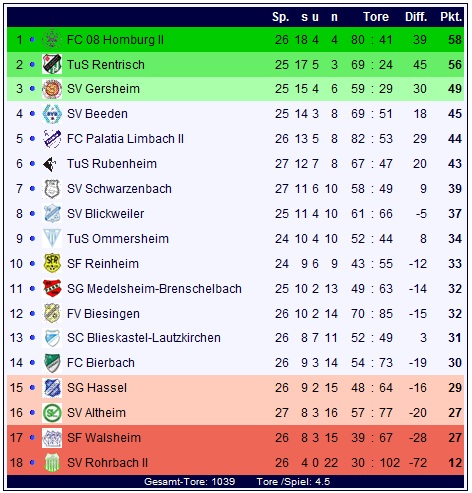Click the SG Hassel blue crest
Image resolution: width=472 pixels, height=493 pixels.
pyautogui.click(x=52, y=388)
